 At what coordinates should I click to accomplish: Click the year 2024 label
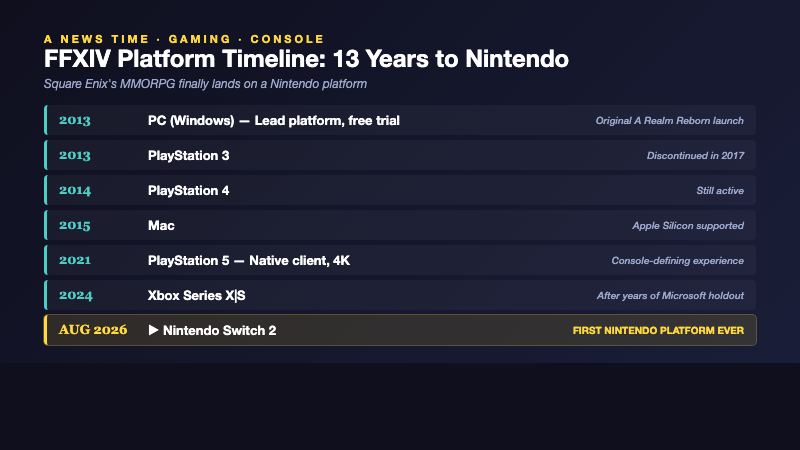click(x=76, y=295)
